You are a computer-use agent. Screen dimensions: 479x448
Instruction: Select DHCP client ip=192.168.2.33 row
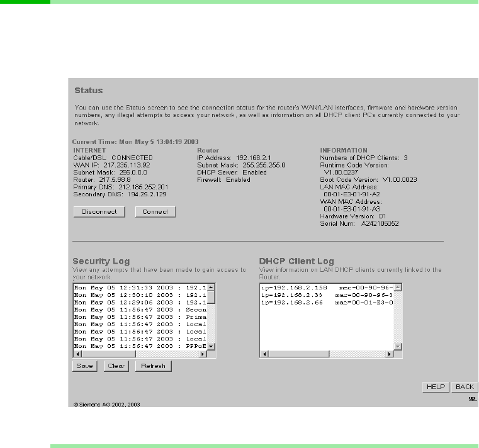327,295
